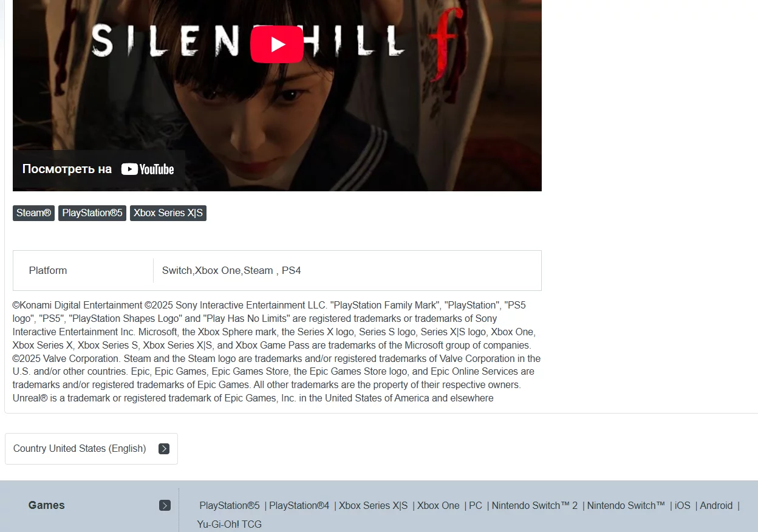Visit the PC games footer link
This screenshot has width=758, height=532.
tap(476, 505)
